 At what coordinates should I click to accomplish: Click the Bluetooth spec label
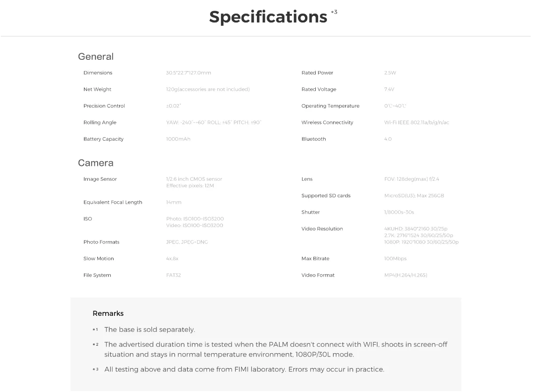click(x=313, y=139)
